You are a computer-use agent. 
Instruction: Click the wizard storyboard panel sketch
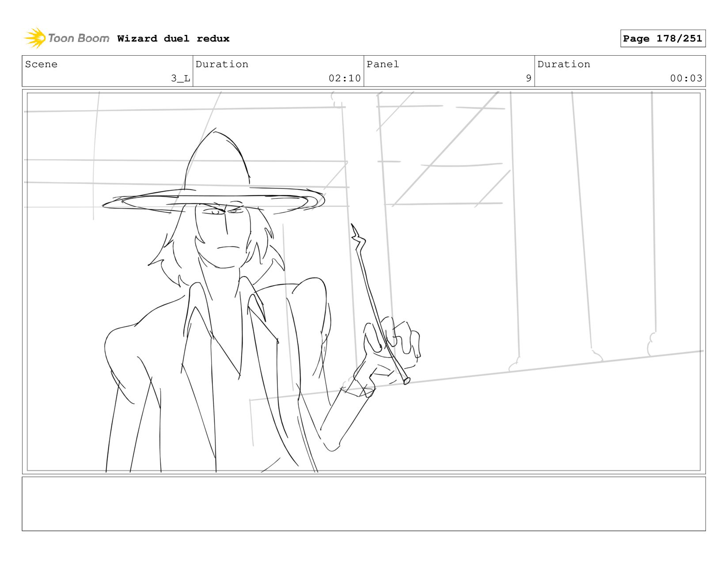pos(364,282)
